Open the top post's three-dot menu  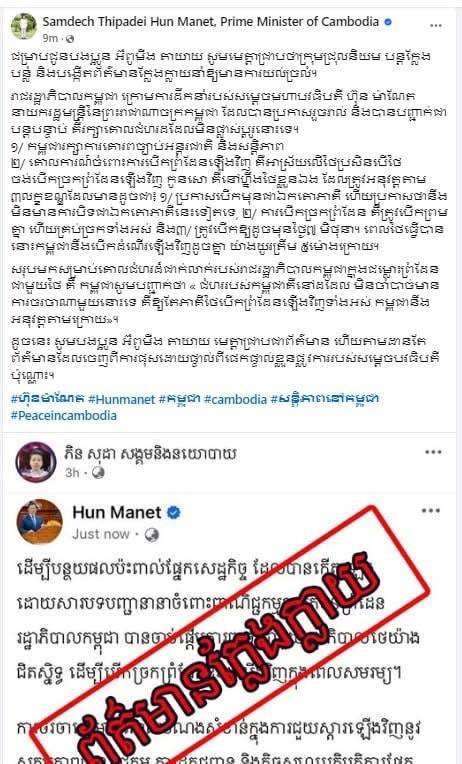tap(436, 26)
